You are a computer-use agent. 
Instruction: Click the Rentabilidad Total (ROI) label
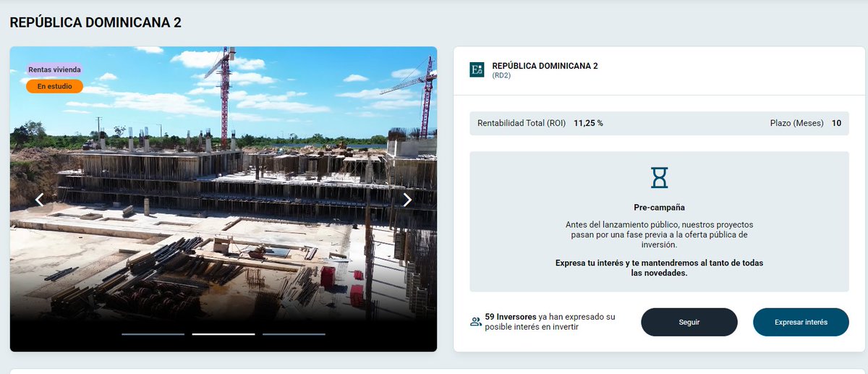[522, 123]
